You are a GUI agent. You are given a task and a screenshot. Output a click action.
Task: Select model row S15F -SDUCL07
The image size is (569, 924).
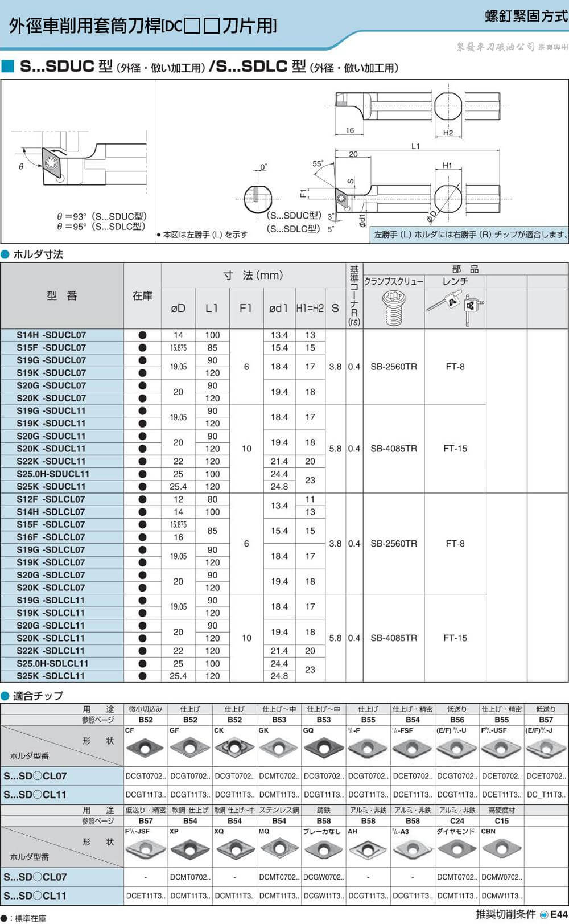[62, 347]
